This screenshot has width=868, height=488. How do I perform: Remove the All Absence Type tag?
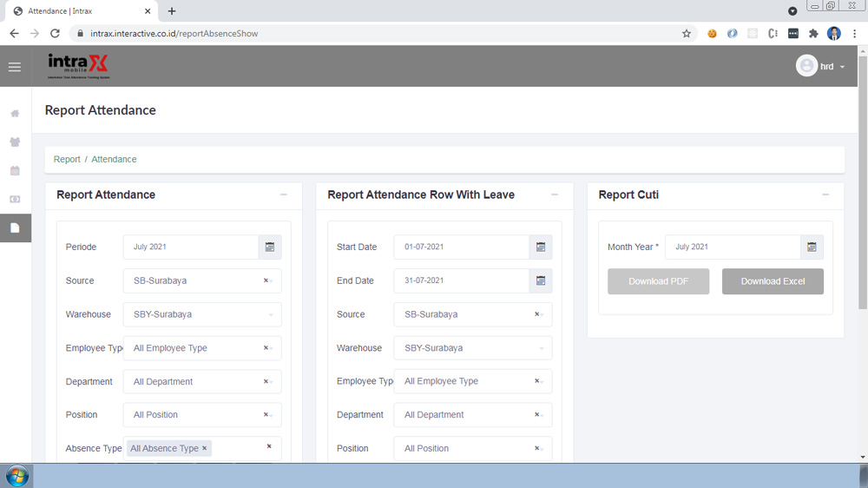click(205, 448)
